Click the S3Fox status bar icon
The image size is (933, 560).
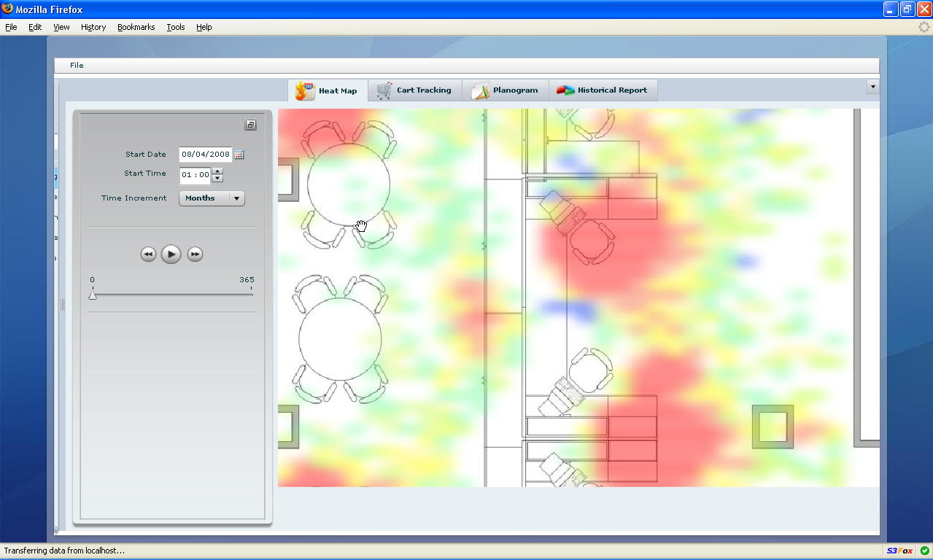click(x=899, y=551)
